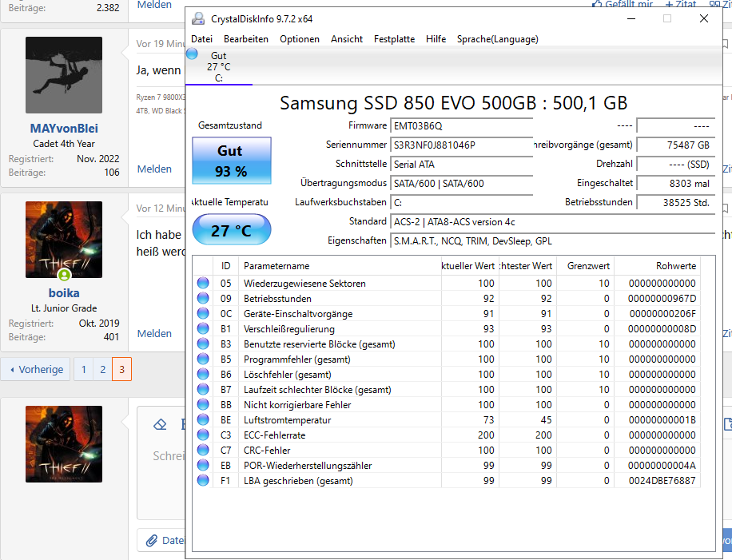This screenshot has width=732, height=560.
Task: Open the Datei menu
Action: click(201, 39)
